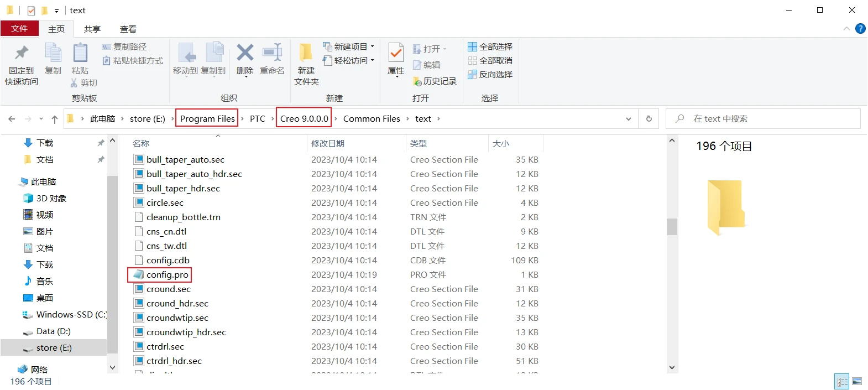Screen dimensions: 868x390
Task: Click Invert selection (反向选择)
Action: (x=490, y=75)
